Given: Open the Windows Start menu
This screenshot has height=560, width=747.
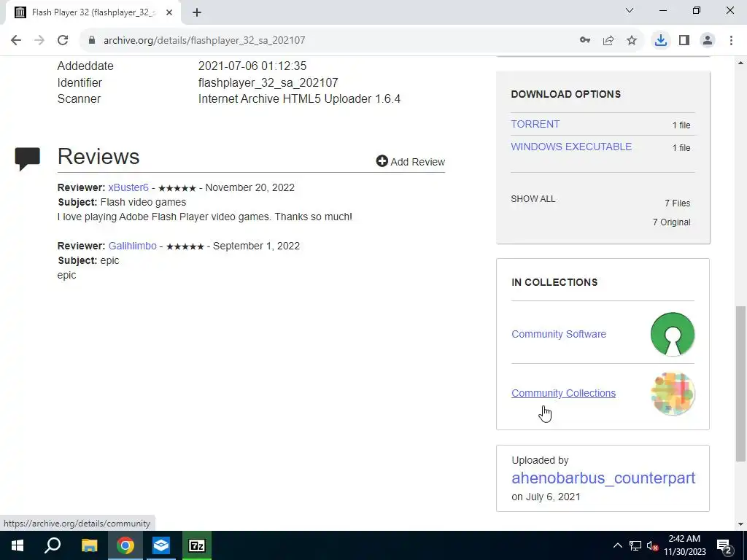Looking at the screenshot, I should click(18, 545).
